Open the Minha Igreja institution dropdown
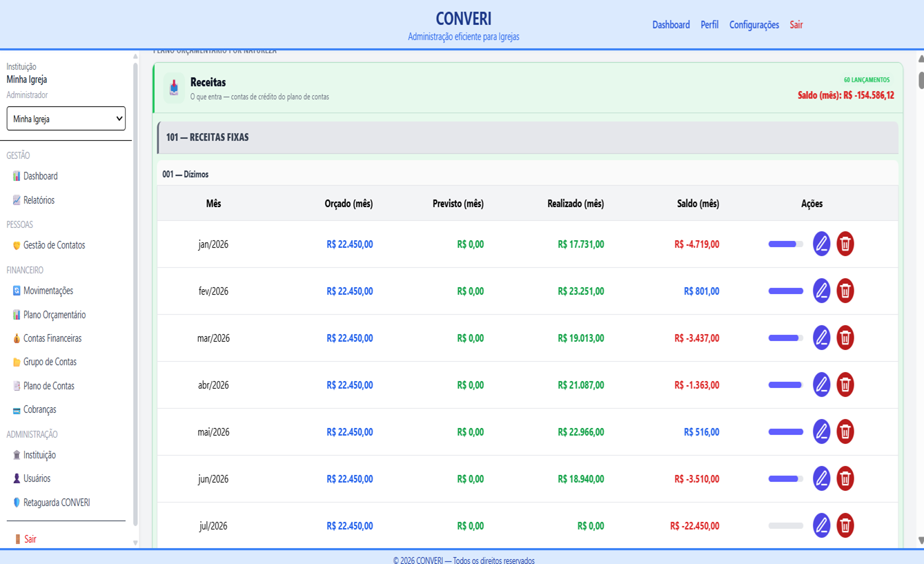 tap(66, 119)
